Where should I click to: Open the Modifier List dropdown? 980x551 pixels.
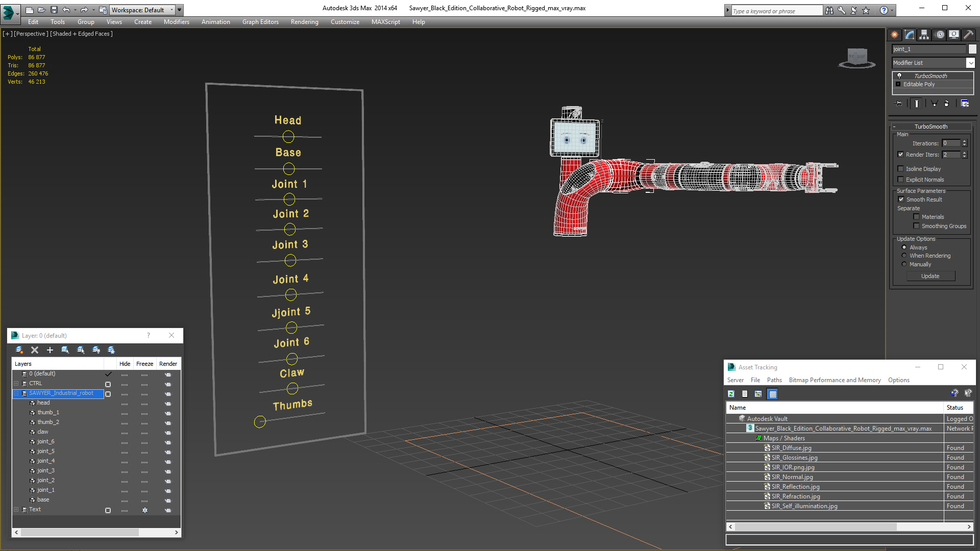tap(970, 63)
